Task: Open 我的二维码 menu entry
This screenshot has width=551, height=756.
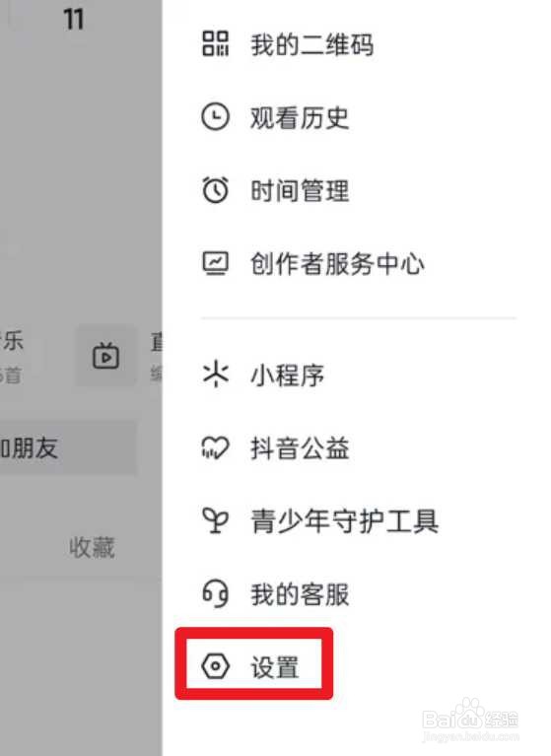Action: tap(359, 44)
